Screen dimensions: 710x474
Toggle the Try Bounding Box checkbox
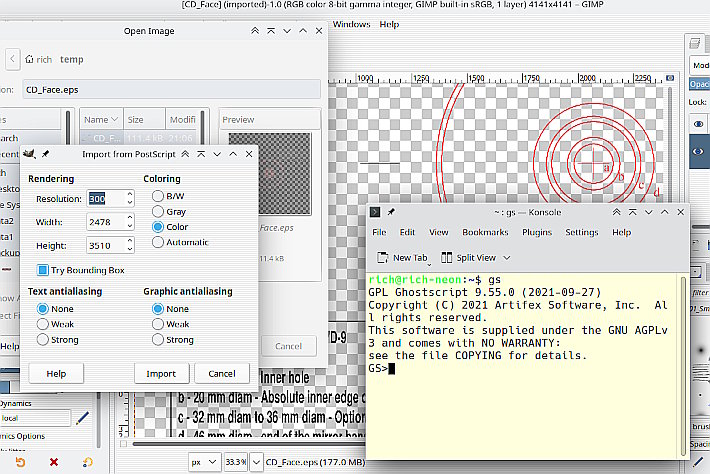tap(43, 270)
